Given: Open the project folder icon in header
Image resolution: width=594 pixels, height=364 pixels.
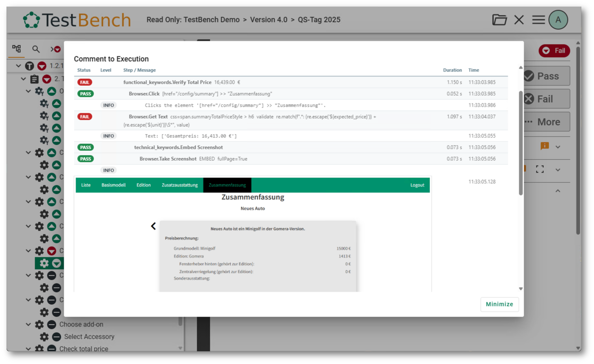Looking at the screenshot, I should (499, 19).
